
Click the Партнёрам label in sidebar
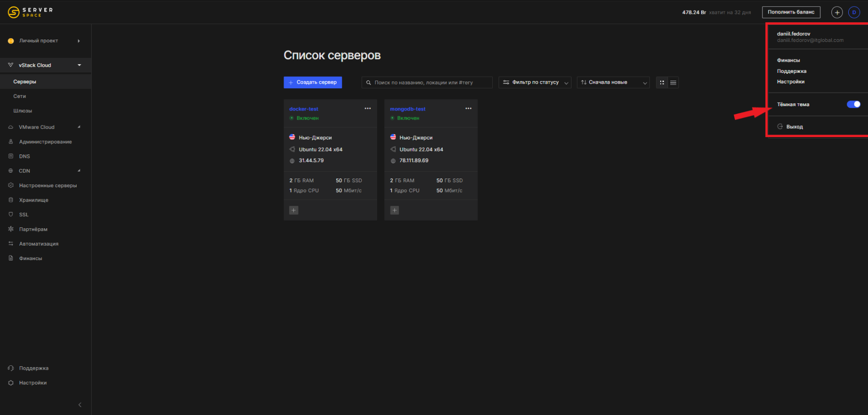point(33,229)
